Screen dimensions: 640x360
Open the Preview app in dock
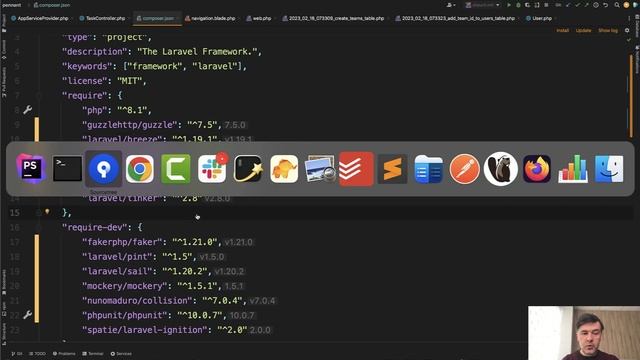coord(320,169)
